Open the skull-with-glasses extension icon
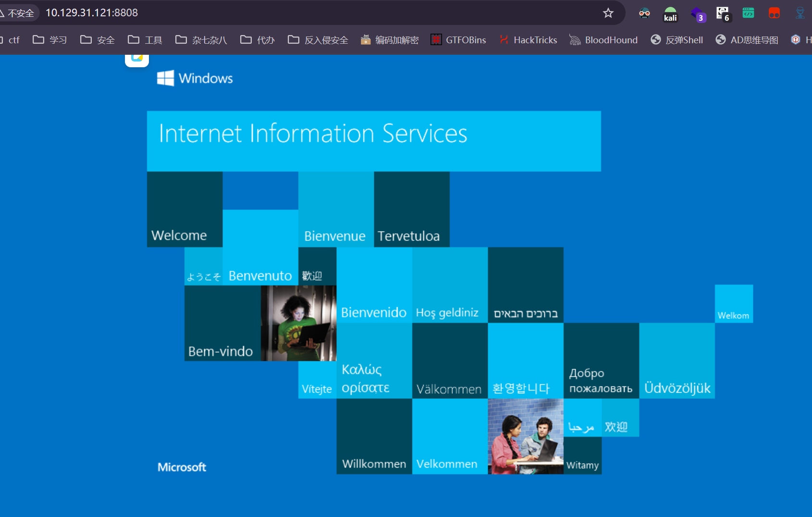812x517 pixels. tap(644, 13)
